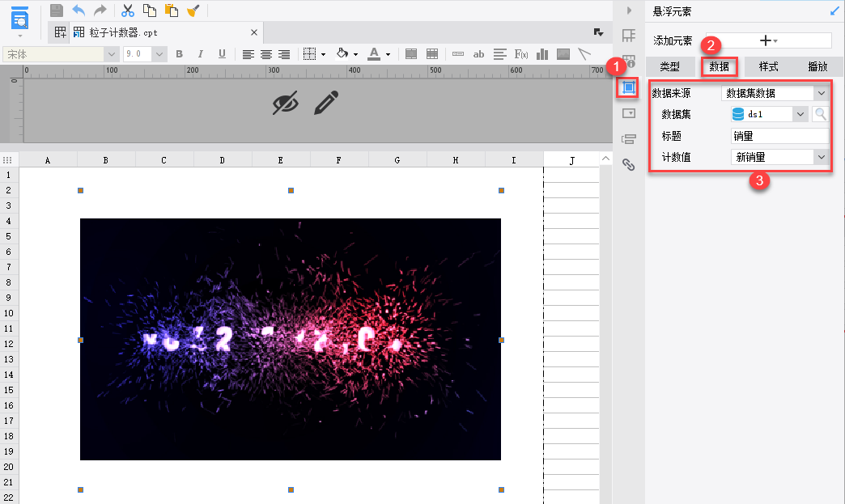Click the unmerge cells icon

pyautogui.click(x=432, y=54)
